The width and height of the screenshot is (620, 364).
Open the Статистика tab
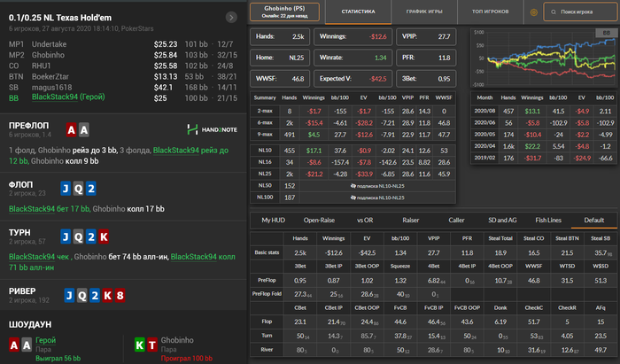click(360, 13)
